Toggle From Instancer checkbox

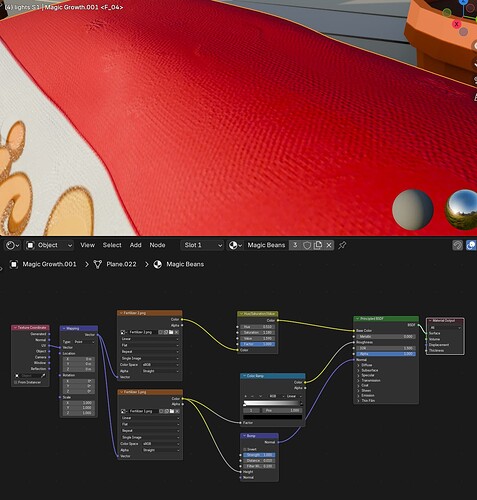15,382
